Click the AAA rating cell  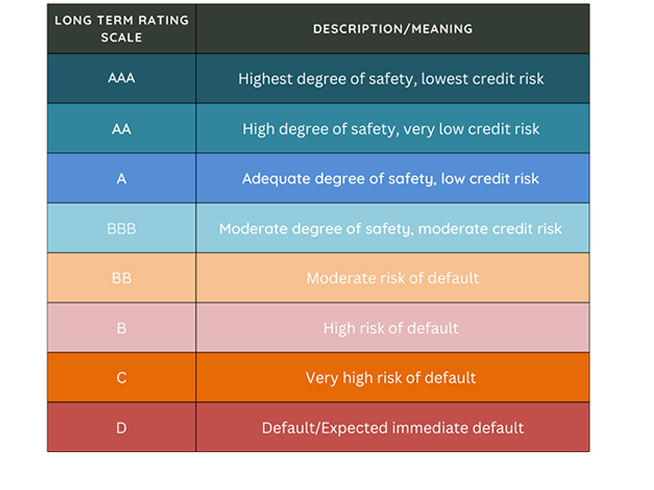(121, 78)
